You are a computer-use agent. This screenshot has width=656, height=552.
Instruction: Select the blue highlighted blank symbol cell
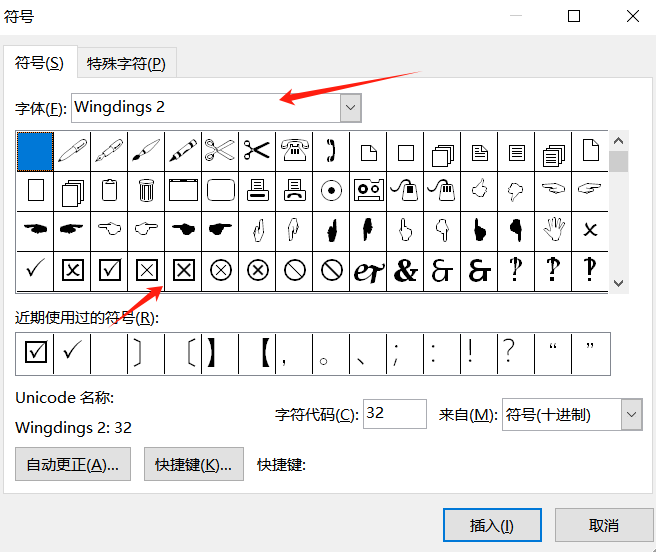click(x=35, y=151)
